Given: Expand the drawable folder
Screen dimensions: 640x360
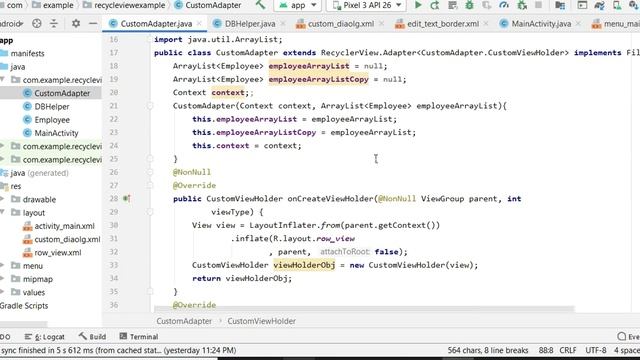Looking at the screenshot, I should [3, 199].
